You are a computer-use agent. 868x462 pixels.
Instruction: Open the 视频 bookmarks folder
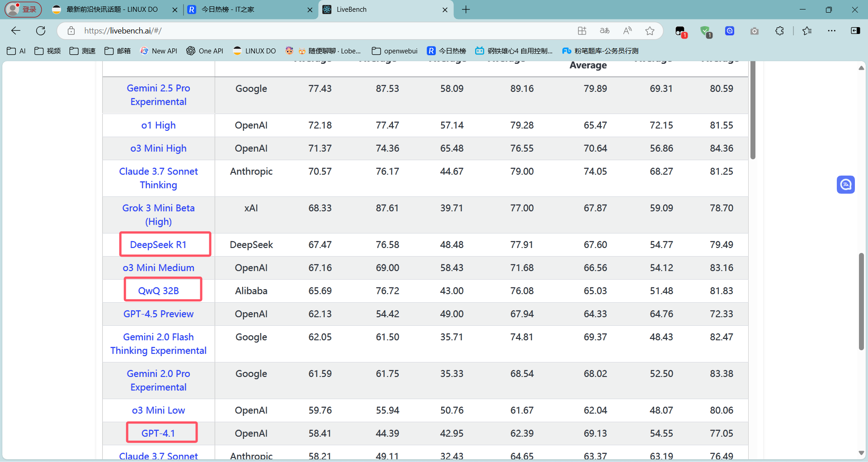[47, 51]
